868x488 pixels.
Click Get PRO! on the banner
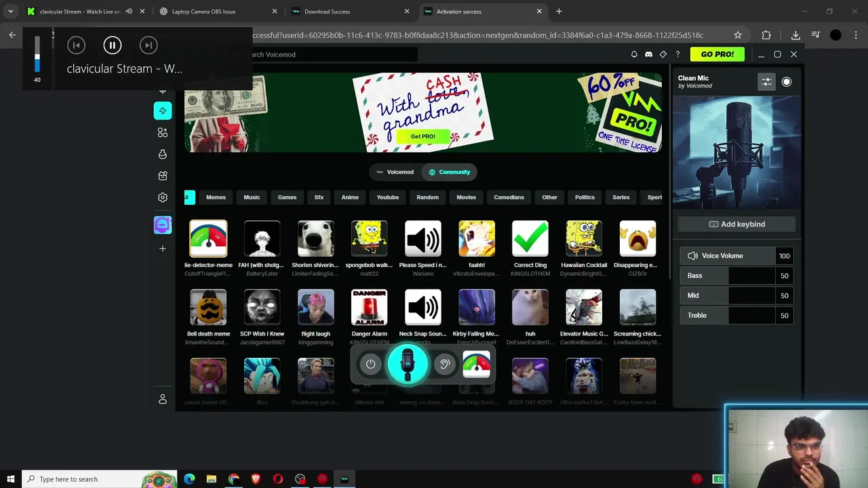[422, 136]
